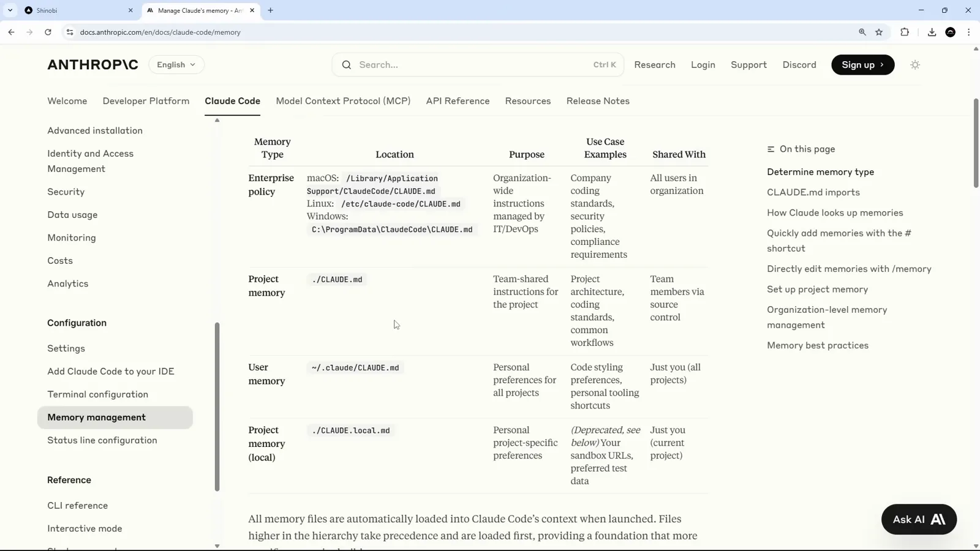
Task: Open Identity and Access Management page
Action: pos(91,161)
